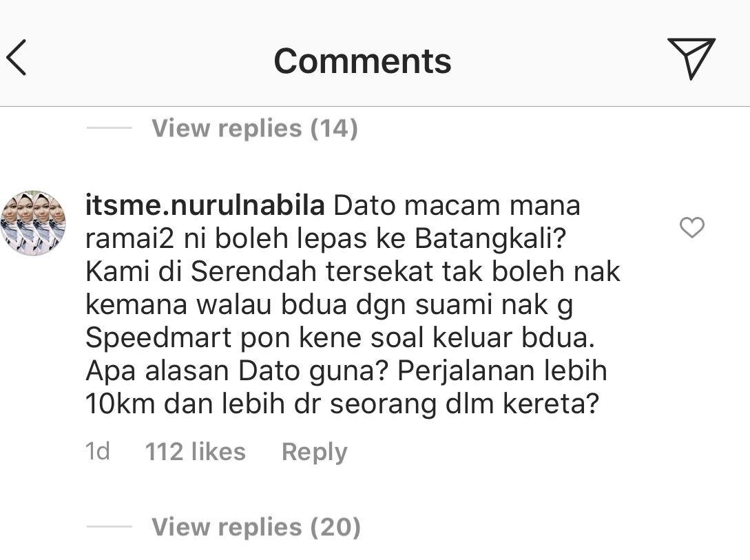The image size is (750, 560).
Task: Tap the heart outline next to the comment
Action: point(692,227)
